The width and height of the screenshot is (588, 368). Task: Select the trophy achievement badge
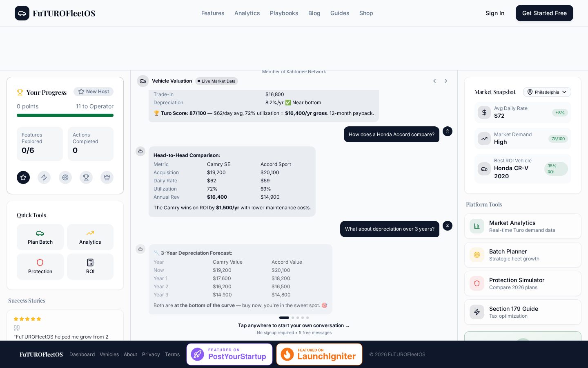coord(86,177)
